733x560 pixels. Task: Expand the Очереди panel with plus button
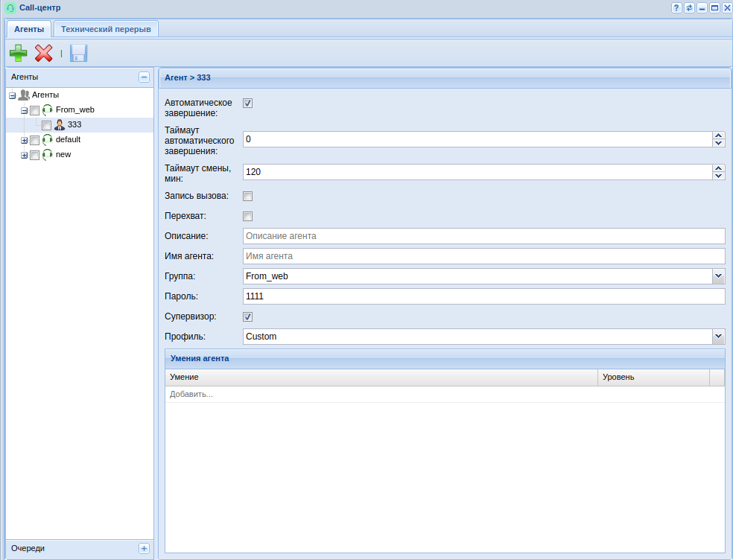coord(144,548)
